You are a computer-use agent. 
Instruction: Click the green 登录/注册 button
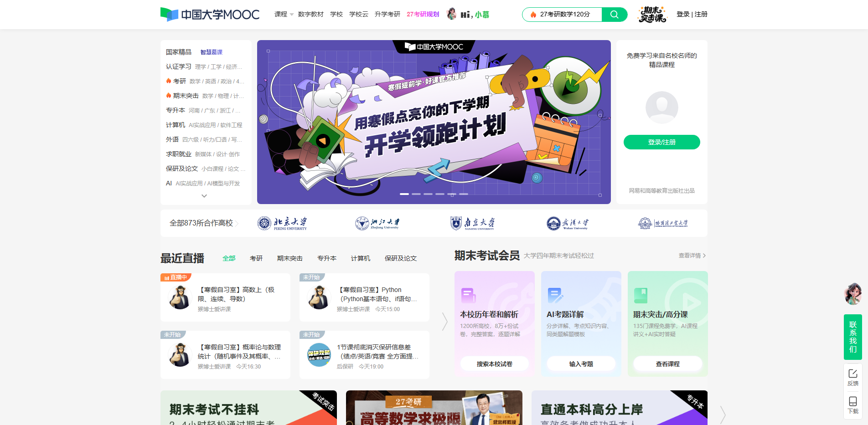click(661, 142)
